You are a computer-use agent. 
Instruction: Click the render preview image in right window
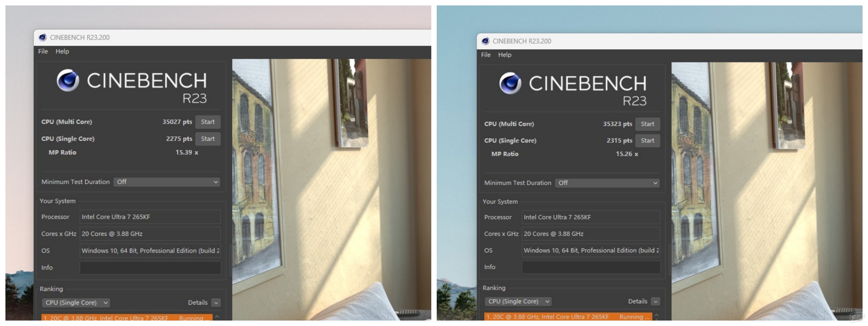[767, 191]
